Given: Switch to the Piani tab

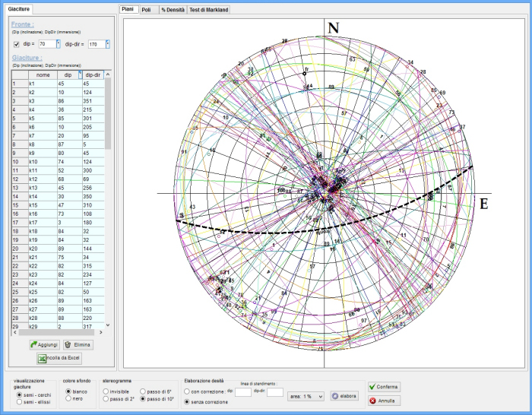Looking at the screenshot, I should point(128,9).
